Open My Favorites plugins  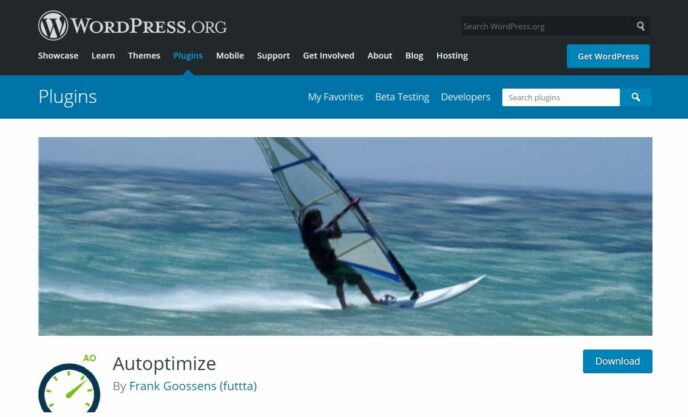(x=336, y=97)
